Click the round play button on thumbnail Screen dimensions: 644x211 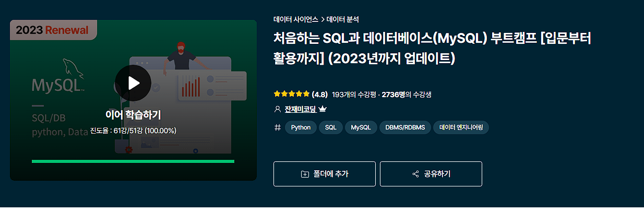133,83
